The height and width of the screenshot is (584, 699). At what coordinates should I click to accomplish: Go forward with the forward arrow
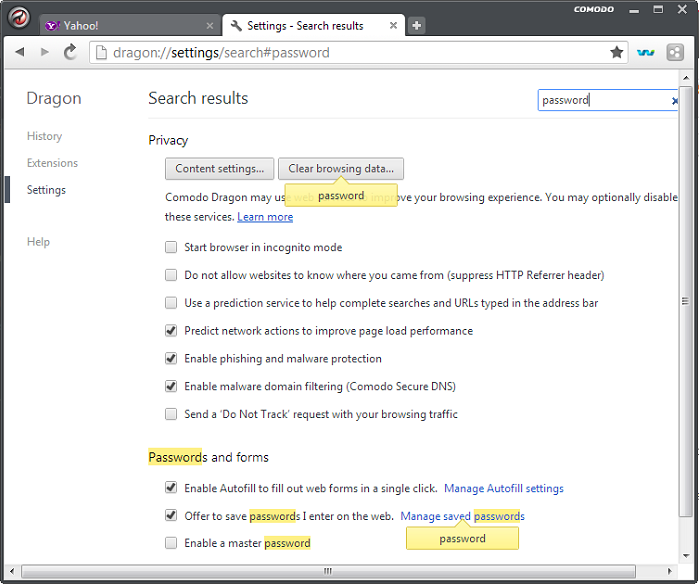tap(45, 52)
